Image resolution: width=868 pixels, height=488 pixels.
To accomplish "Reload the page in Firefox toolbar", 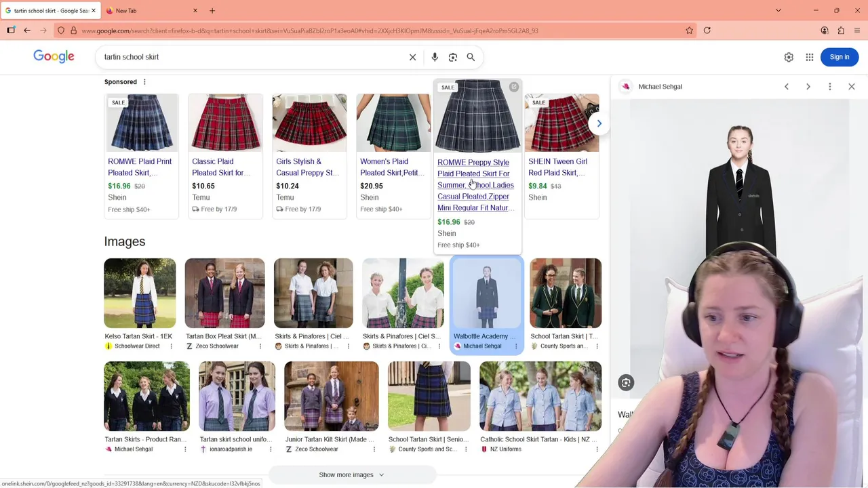I will [707, 30].
